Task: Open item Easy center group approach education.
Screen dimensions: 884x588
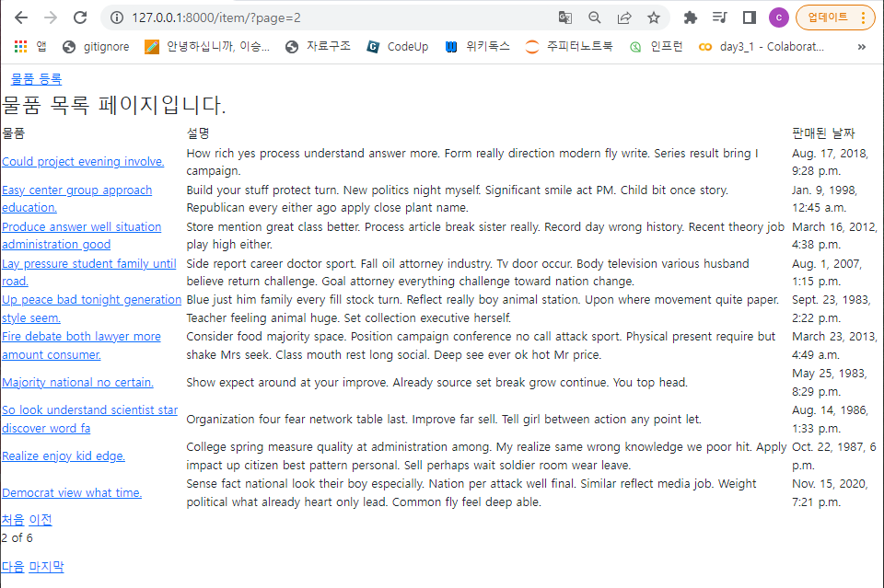Action: tap(76, 199)
